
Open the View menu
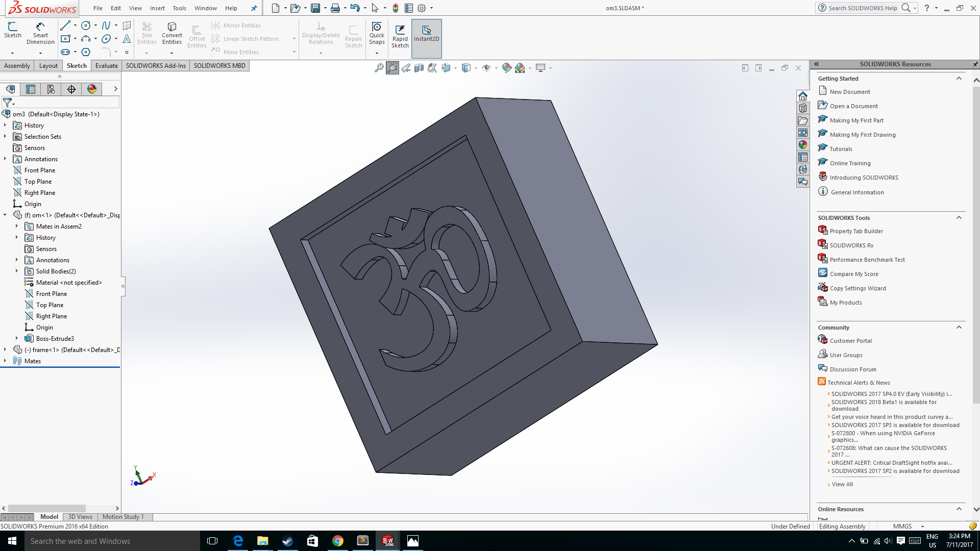pyautogui.click(x=135, y=8)
